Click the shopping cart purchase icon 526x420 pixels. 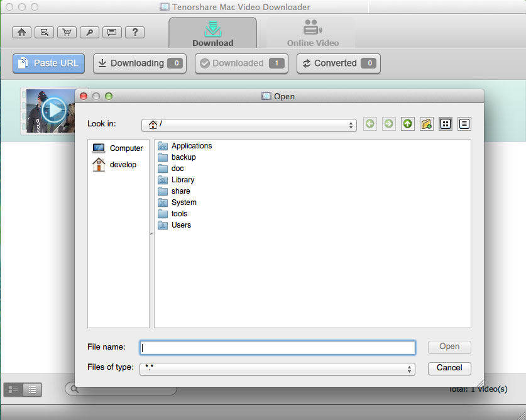tap(67, 32)
